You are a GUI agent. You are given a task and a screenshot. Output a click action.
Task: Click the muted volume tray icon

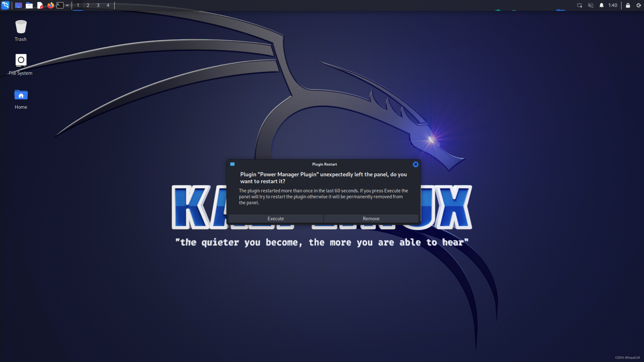tap(590, 5)
